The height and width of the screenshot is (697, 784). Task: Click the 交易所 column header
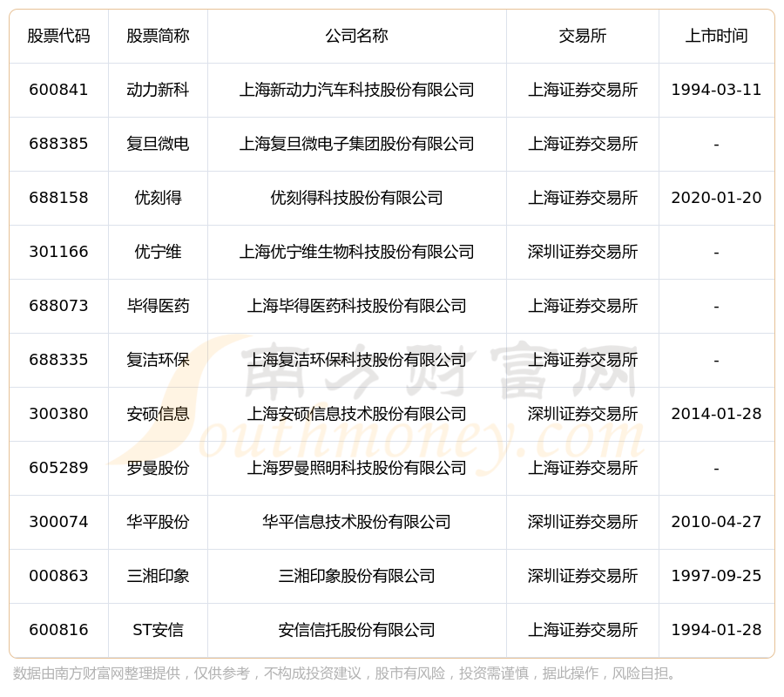[x=583, y=36]
